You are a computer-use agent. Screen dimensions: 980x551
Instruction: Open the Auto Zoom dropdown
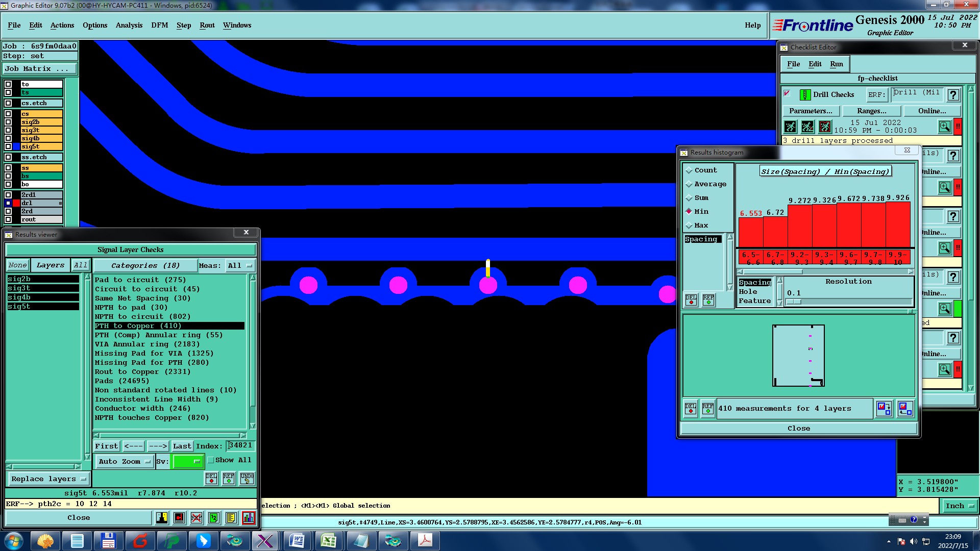125,461
